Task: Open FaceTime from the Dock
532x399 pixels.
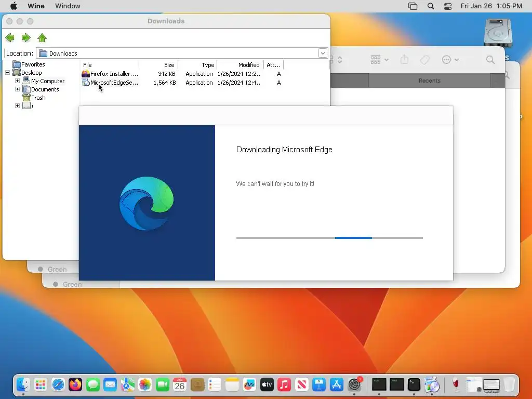Action: (163, 384)
